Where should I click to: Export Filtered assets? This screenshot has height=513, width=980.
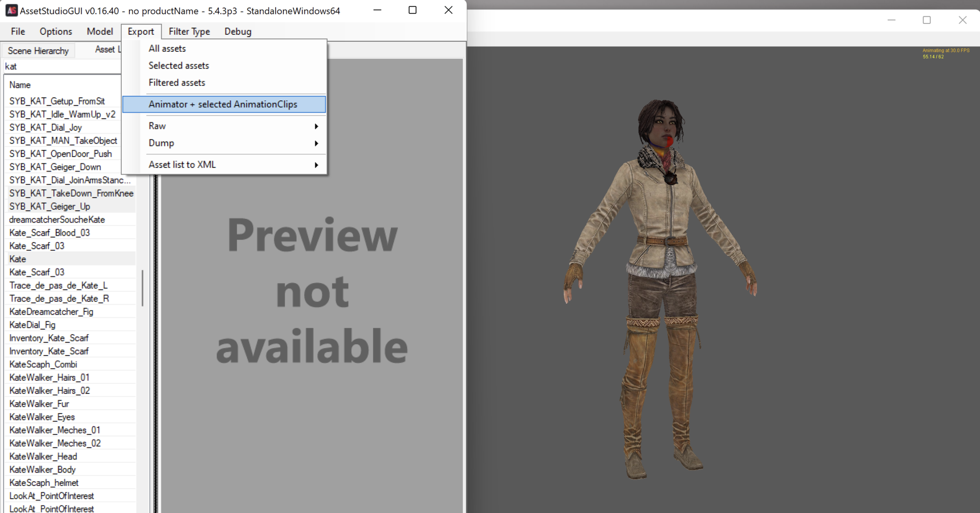[x=177, y=82]
